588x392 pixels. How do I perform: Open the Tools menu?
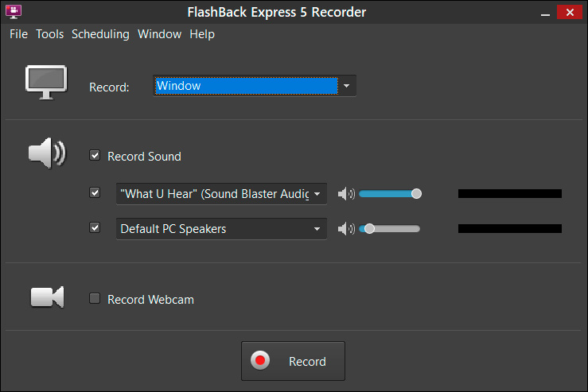click(x=49, y=34)
